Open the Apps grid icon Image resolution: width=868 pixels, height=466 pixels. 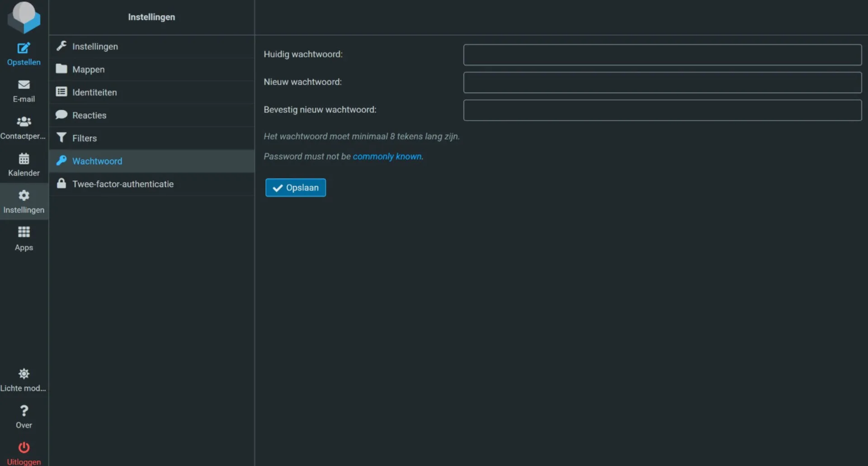click(24, 233)
